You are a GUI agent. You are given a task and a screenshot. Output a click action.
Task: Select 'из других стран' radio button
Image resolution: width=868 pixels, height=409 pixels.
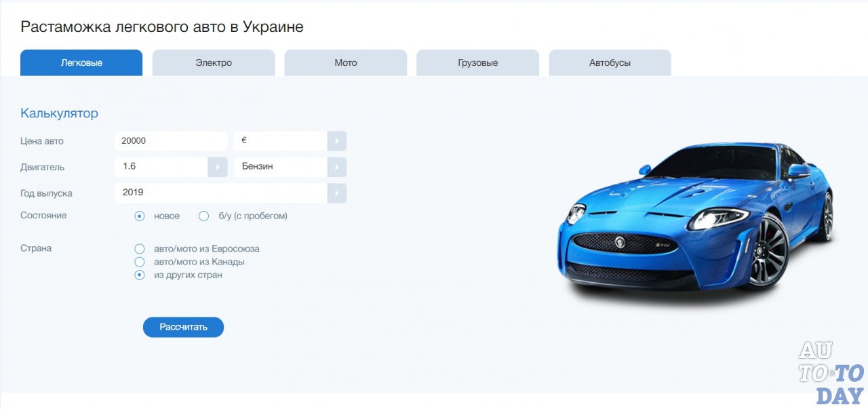(140, 275)
